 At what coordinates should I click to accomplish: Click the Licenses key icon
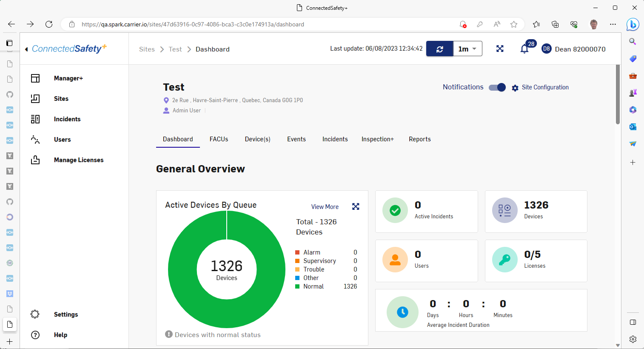coord(505,260)
